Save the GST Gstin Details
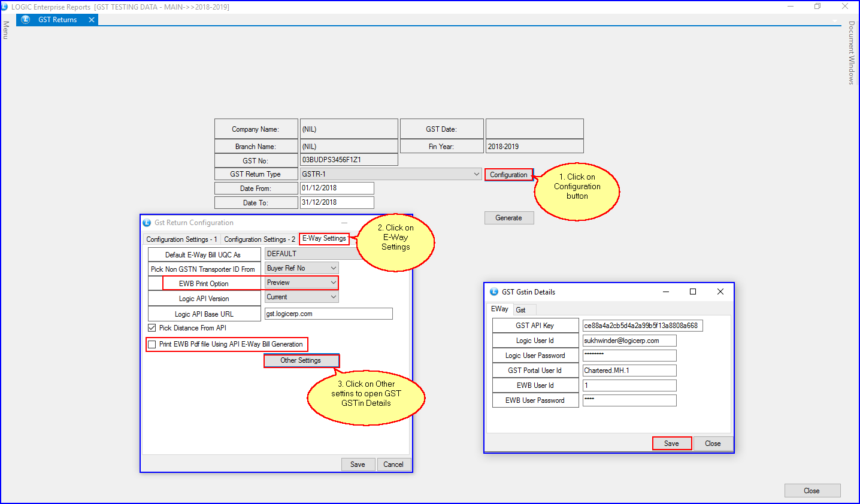860x504 pixels. pos(672,444)
